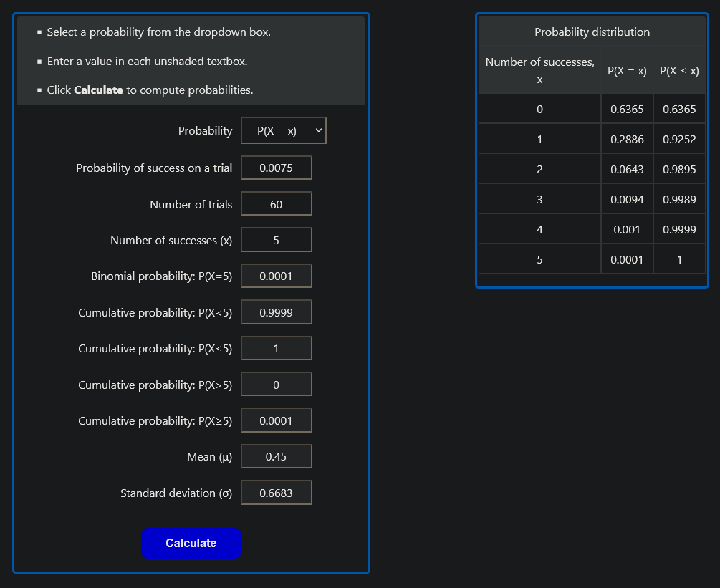Click the table row for 2 successes

(592, 169)
